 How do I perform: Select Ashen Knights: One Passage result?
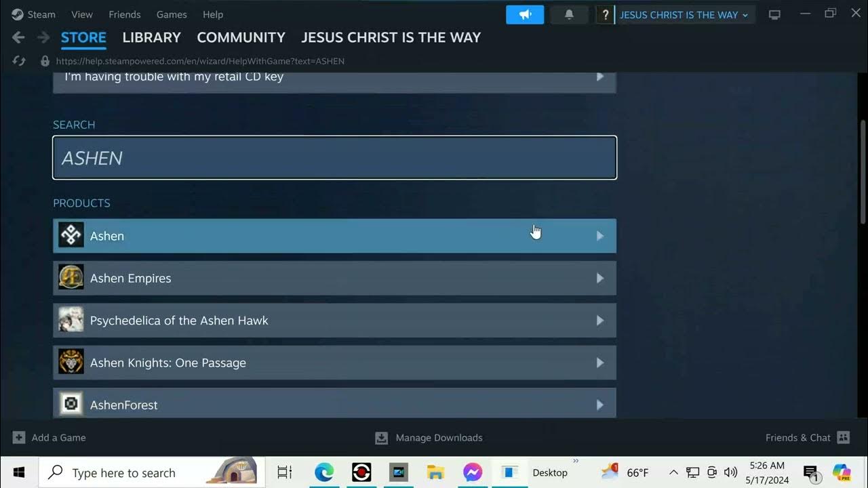pos(334,363)
